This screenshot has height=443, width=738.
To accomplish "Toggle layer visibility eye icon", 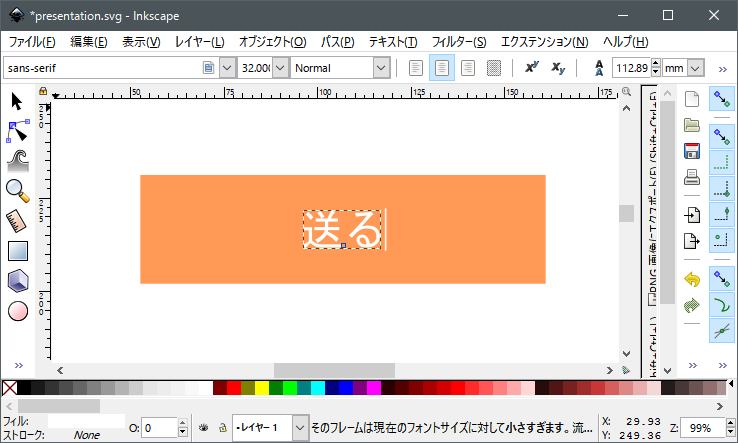I will pyautogui.click(x=203, y=428).
